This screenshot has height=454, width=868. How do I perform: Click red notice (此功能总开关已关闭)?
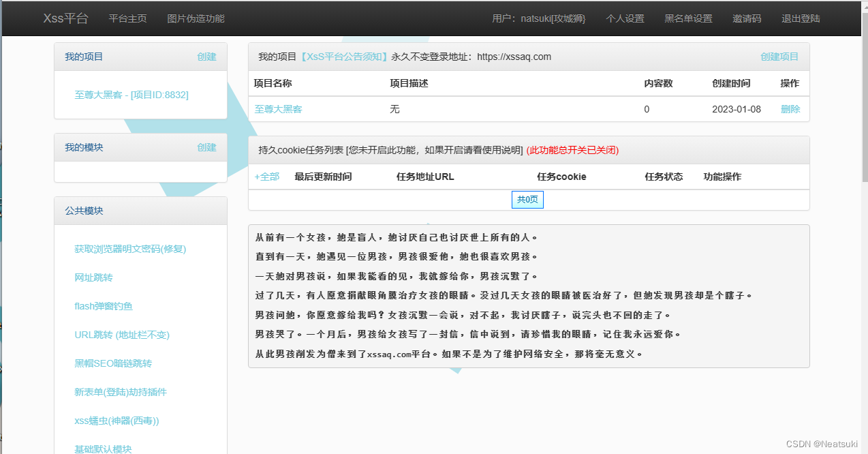(x=572, y=150)
